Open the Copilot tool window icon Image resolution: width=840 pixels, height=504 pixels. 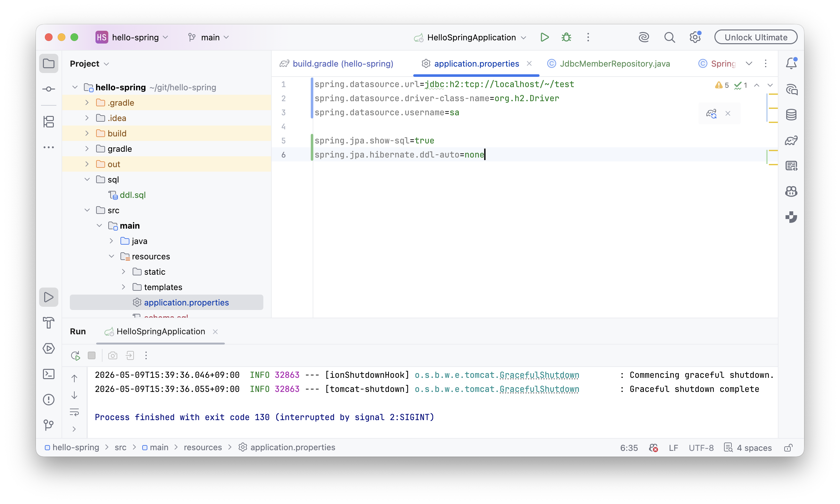coord(791,191)
